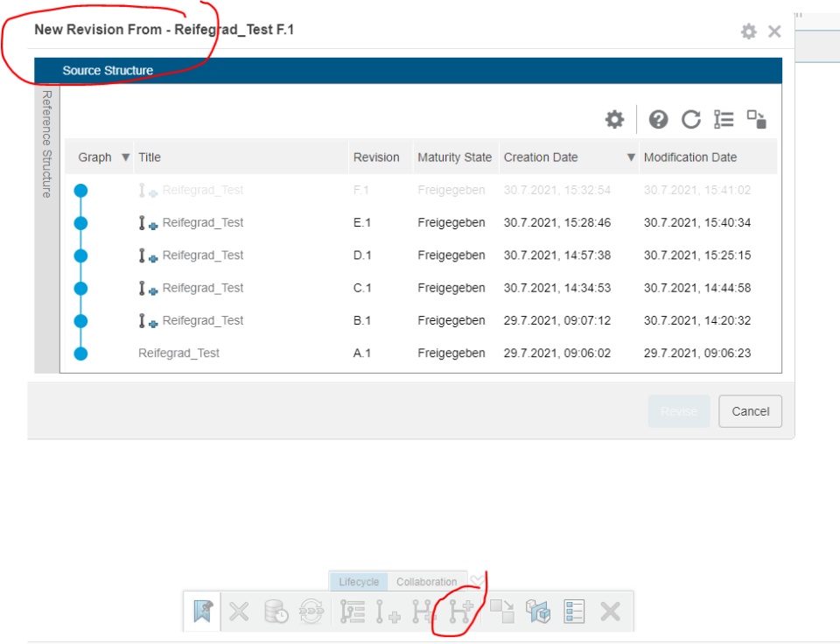
Task: Switch to the Lifecycle tab
Action: [x=359, y=582]
